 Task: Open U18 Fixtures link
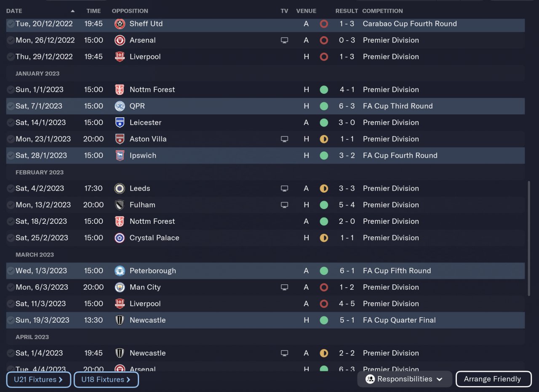coord(106,380)
